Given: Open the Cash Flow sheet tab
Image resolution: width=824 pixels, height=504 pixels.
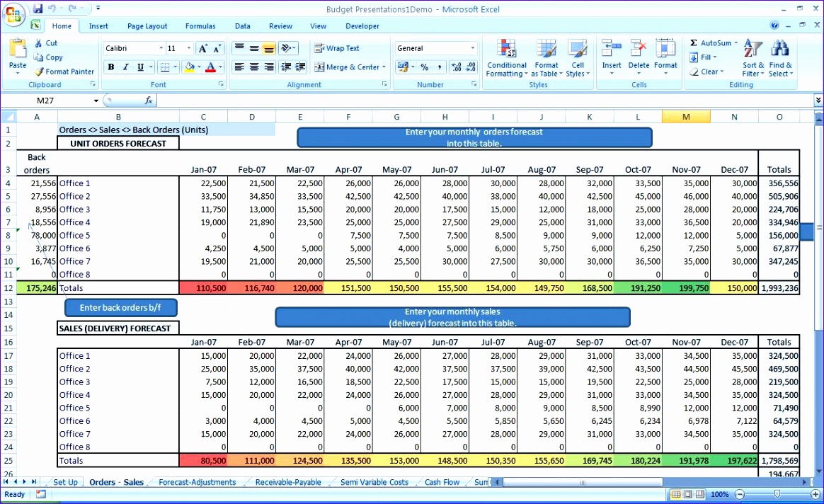Looking at the screenshot, I should click(x=441, y=482).
